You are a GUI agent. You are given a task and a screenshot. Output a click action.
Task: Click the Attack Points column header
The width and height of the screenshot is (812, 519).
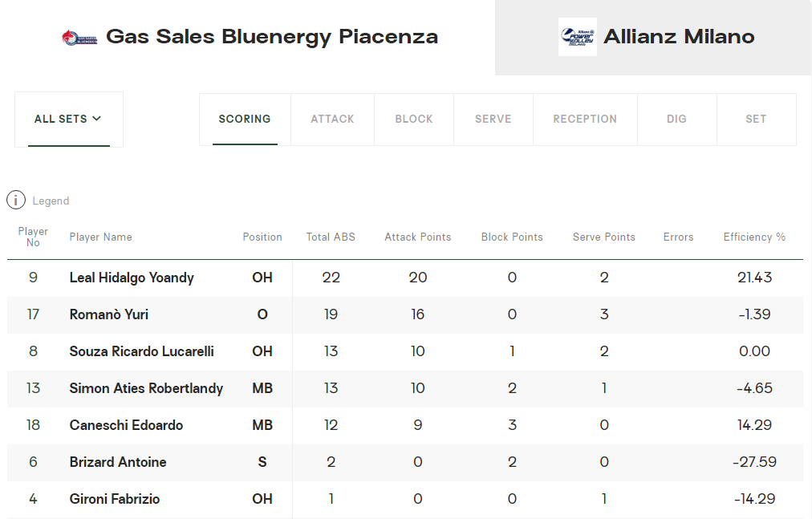click(x=417, y=237)
